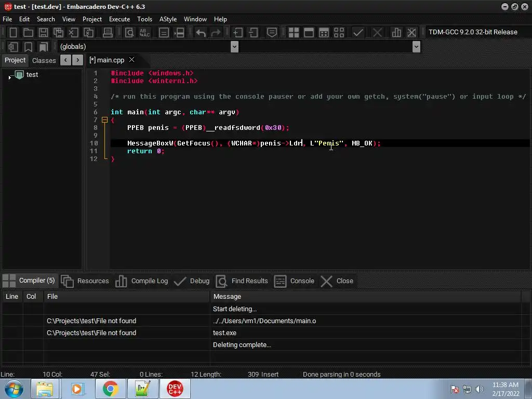
Task: Open the View menu
Action: 69,19
